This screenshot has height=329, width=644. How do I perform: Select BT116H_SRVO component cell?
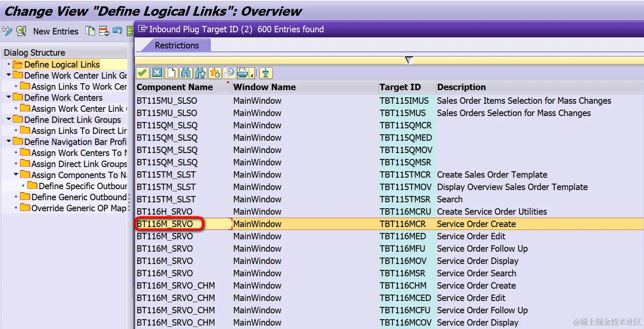(x=184, y=212)
